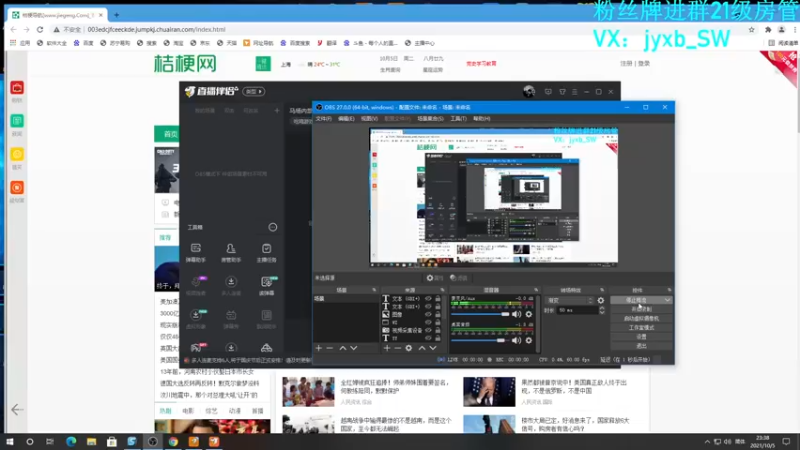
Task: Move scene down in scenes list
Action: click(x=354, y=348)
